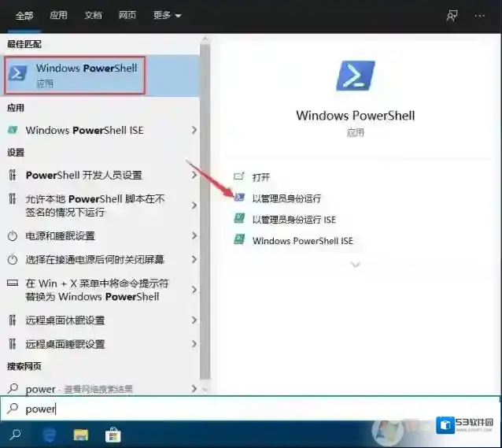
Task: Open the 更多 dropdown menu
Action: (x=166, y=15)
